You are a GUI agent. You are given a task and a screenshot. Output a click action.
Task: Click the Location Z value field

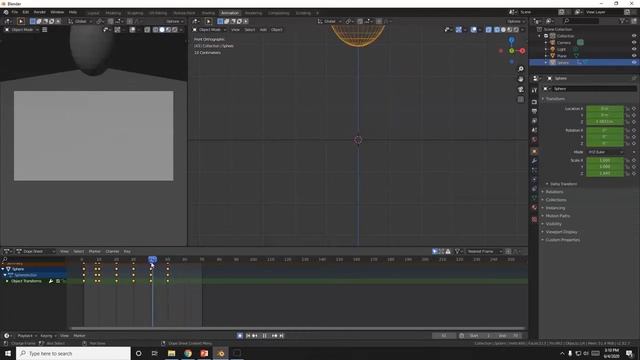[x=605, y=122]
